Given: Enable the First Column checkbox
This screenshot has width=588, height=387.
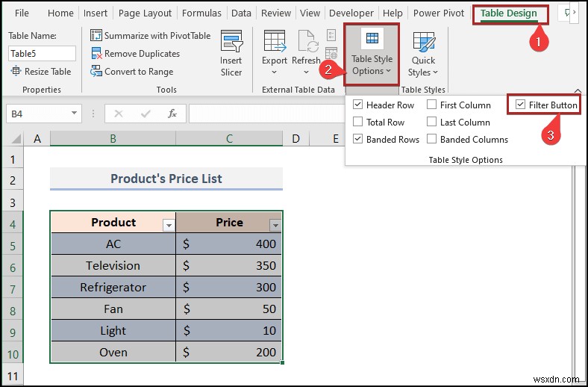Looking at the screenshot, I should click(431, 105).
